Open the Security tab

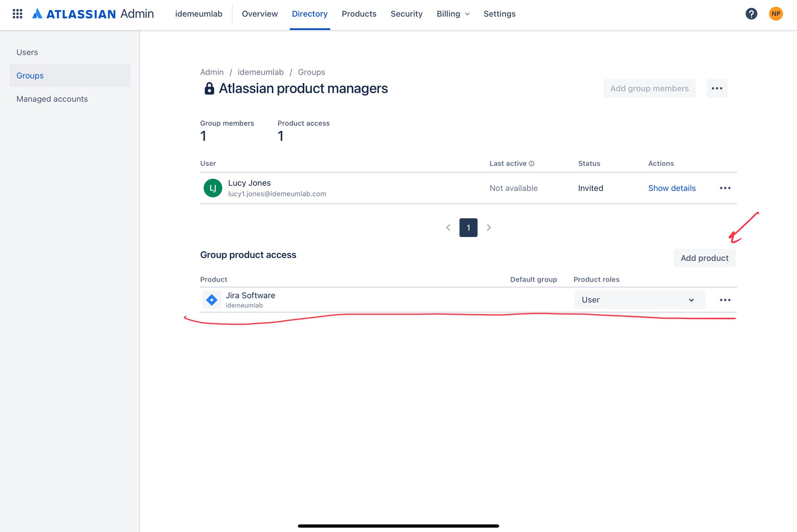[x=406, y=14]
